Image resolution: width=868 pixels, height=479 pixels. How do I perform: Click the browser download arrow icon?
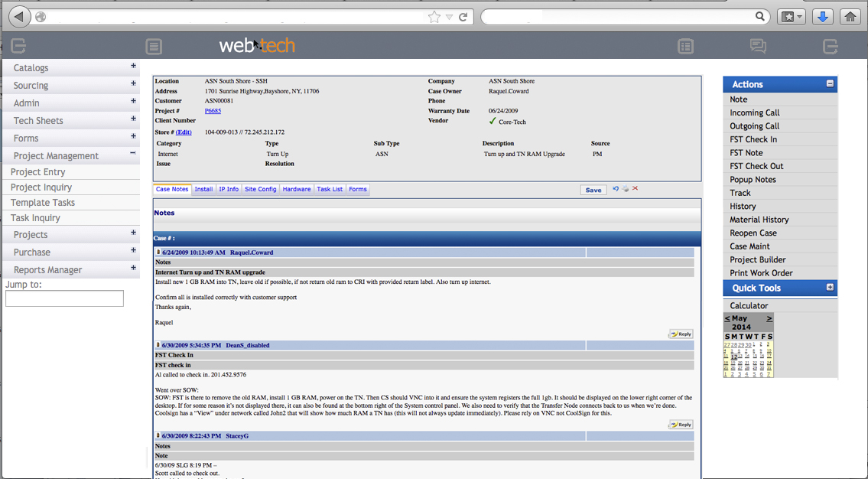(x=821, y=16)
